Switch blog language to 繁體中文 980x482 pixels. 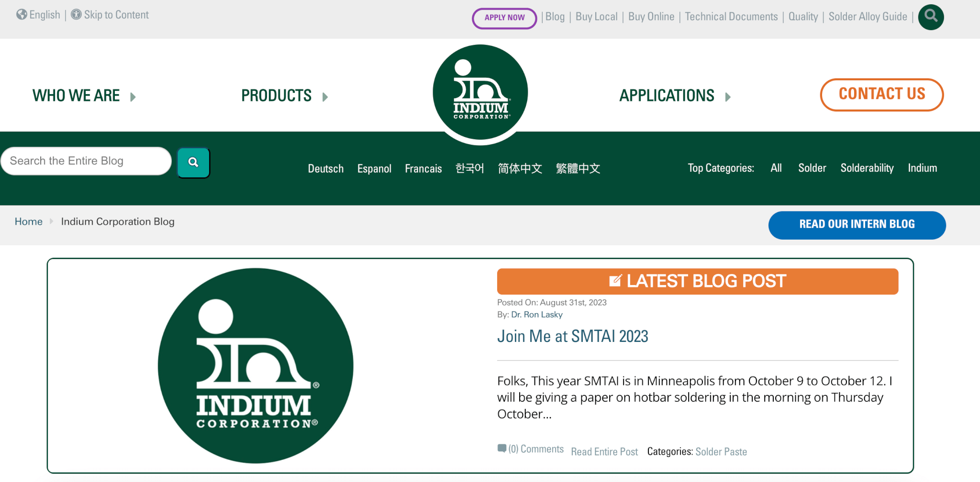pos(578,168)
